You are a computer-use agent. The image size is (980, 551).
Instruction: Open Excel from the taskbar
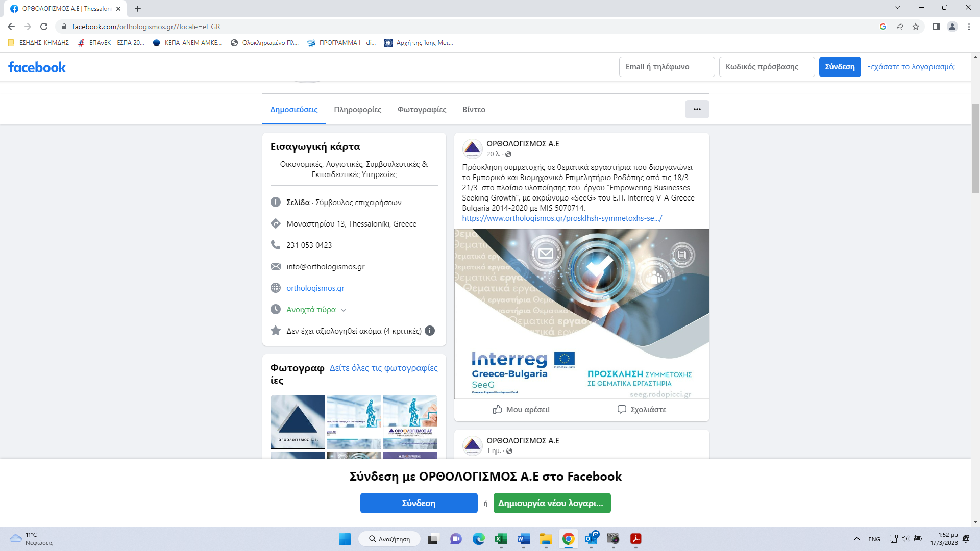coord(501,539)
